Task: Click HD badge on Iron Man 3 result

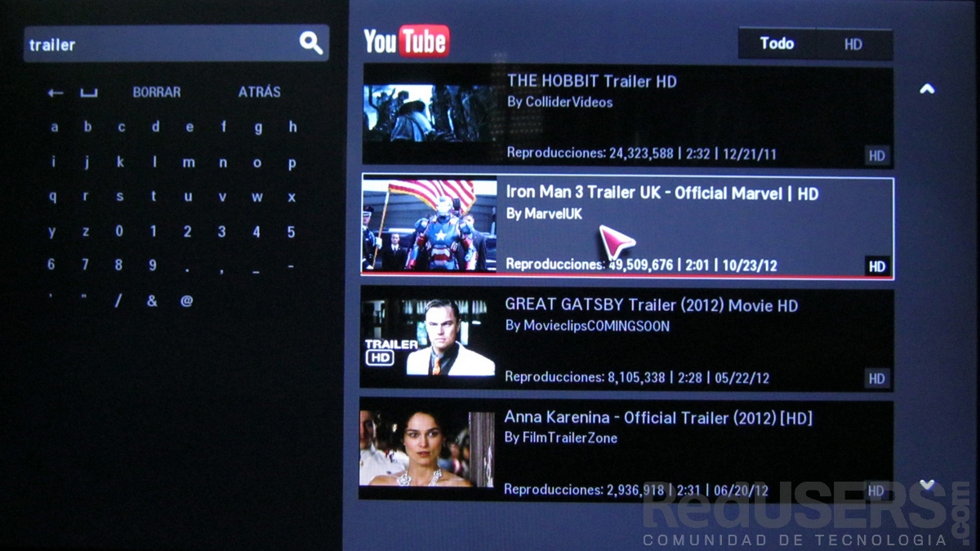Action: pyautogui.click(x=877, y=266)
